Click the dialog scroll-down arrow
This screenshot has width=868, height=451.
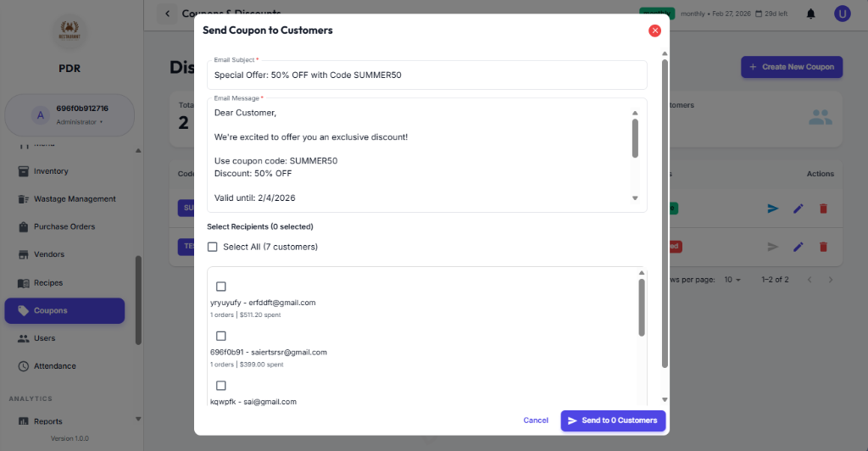[665, 399]
